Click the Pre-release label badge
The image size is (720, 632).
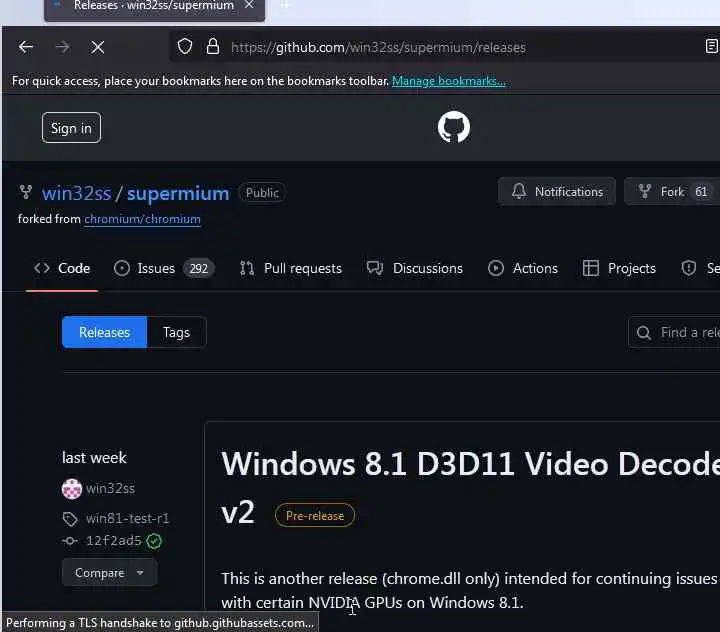[x=315, y=515]
